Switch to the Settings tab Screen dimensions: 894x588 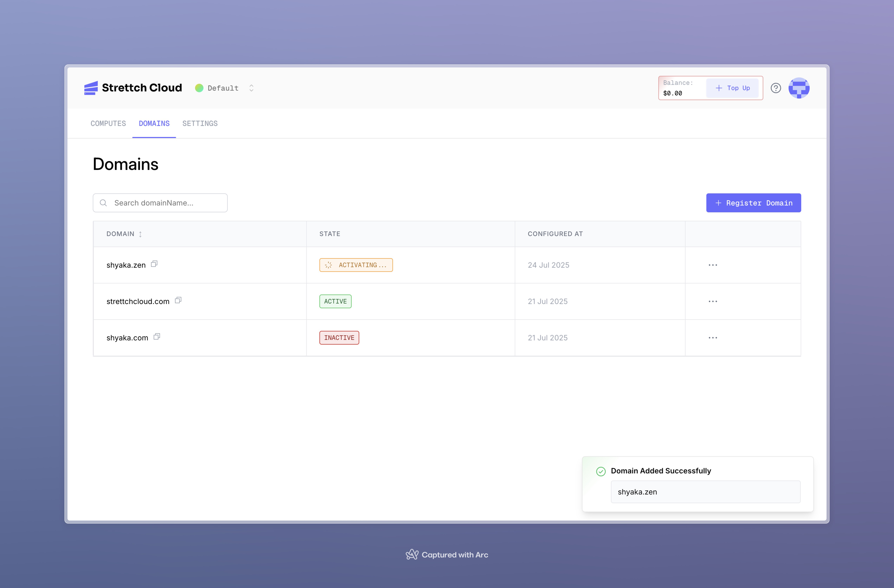pos(200,123)
